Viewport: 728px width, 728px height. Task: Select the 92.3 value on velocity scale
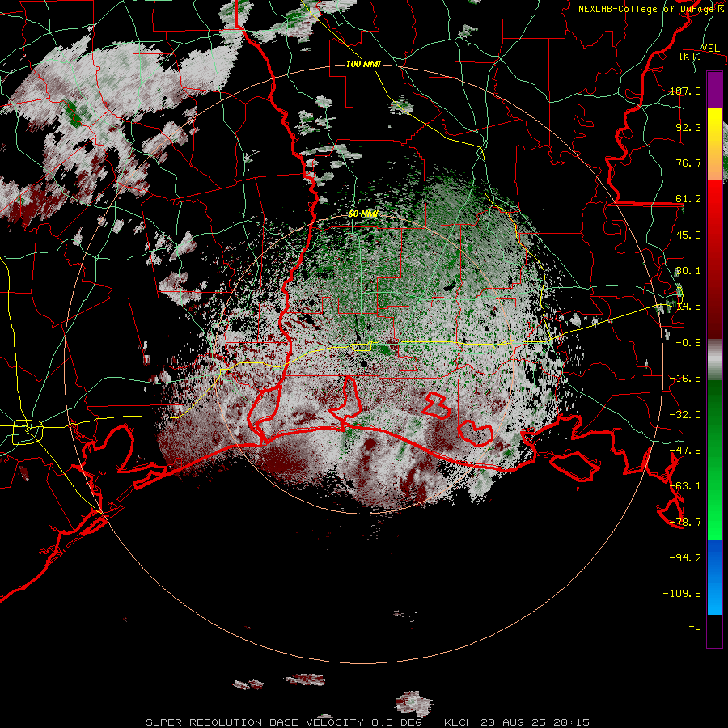click(688, 127)
